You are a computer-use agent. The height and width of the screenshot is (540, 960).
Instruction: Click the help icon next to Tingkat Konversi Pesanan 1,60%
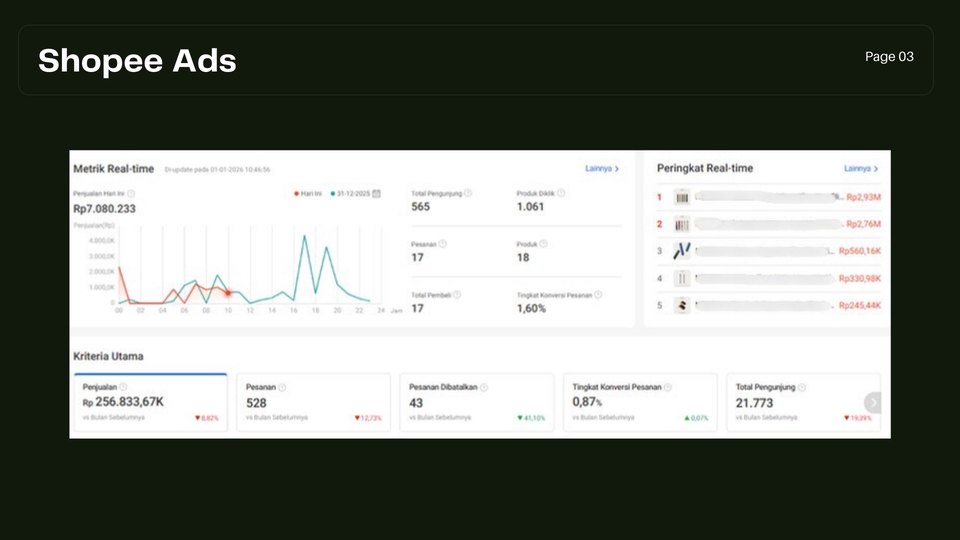[598, 295]
